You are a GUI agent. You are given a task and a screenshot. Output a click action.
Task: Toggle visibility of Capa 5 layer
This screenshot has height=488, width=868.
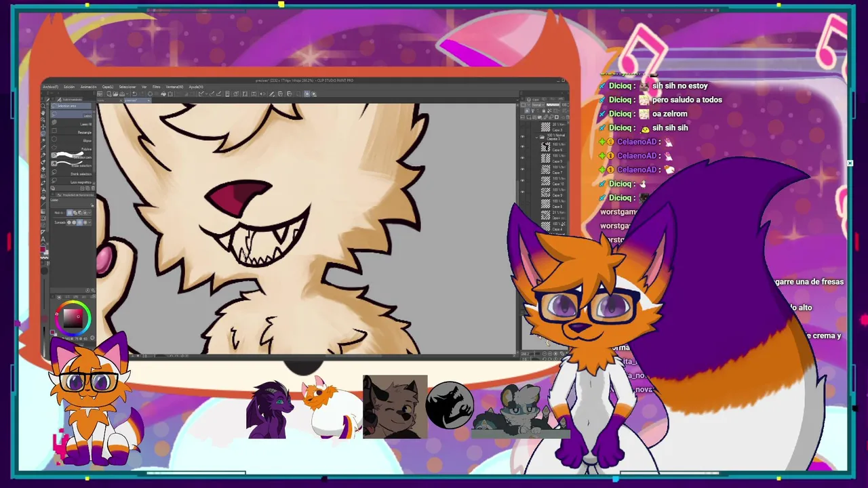pos(523,158)
